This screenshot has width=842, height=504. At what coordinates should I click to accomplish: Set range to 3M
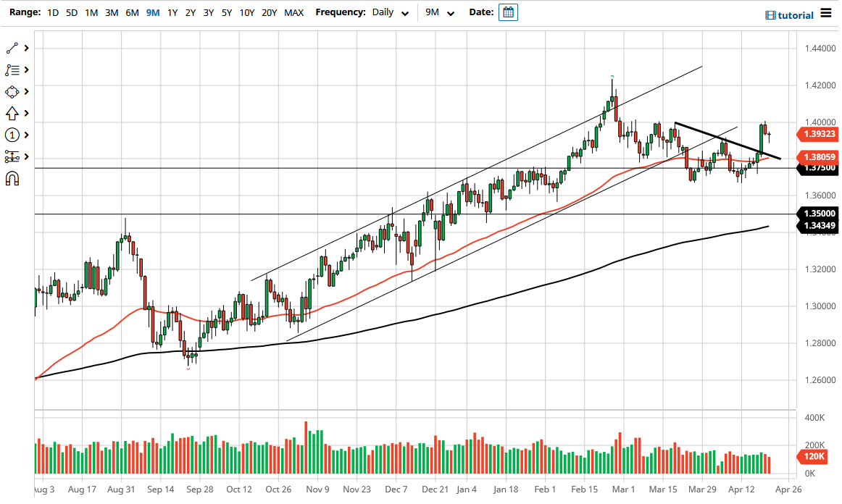coord(112,12)
